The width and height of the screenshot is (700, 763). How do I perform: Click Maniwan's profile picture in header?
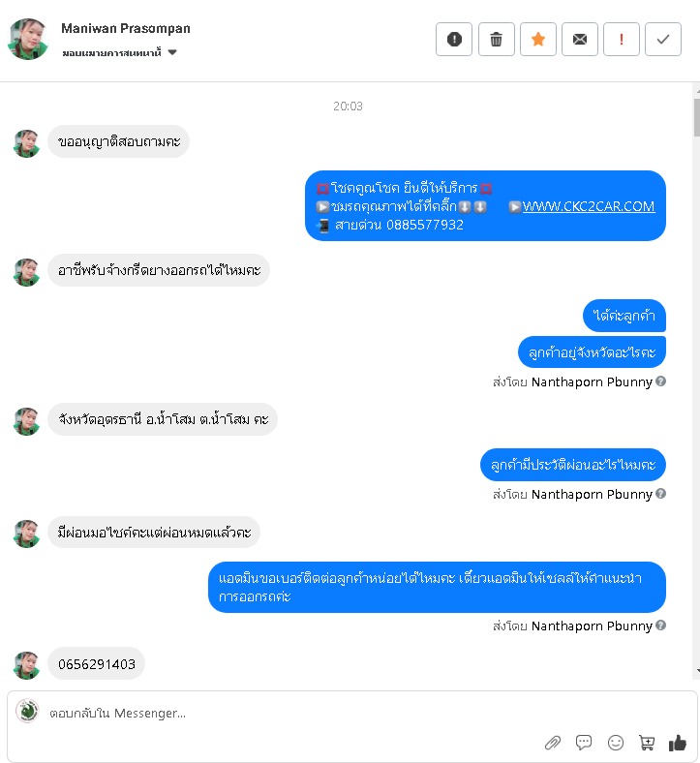click(x=28, y=39)
